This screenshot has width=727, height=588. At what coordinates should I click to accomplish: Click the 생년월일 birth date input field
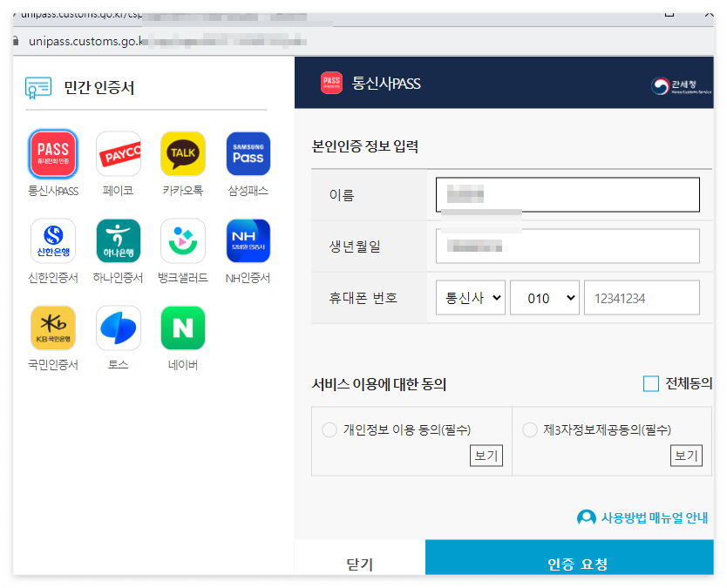567,246
